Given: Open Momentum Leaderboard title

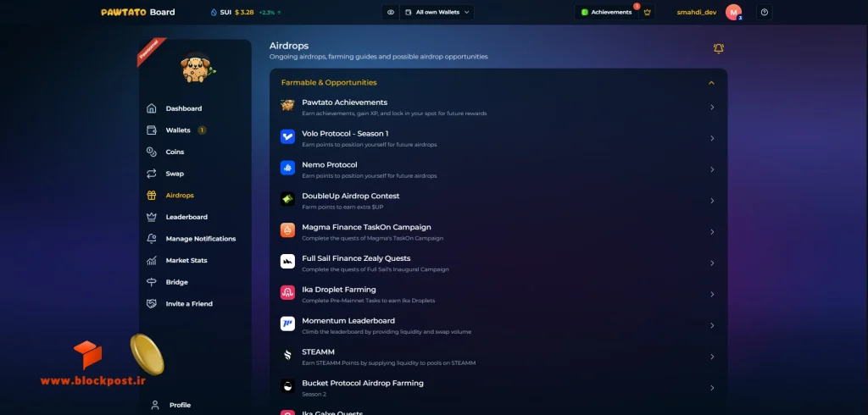Looking at the screenshot, I should [348, 320].
